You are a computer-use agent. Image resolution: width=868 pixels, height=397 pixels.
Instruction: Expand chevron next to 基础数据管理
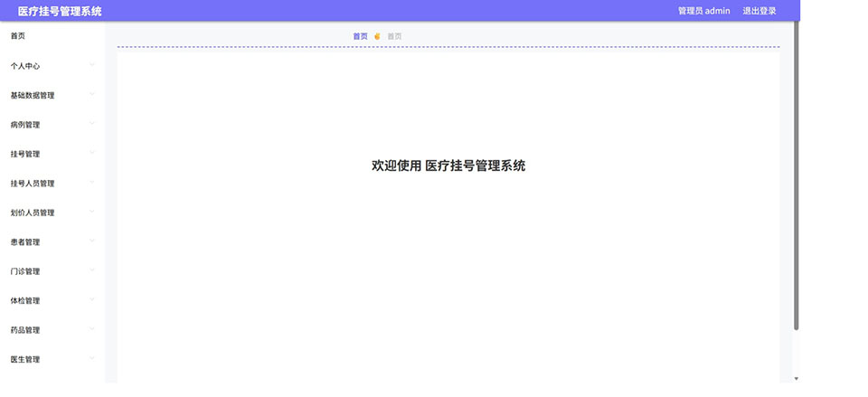[92, 94]
